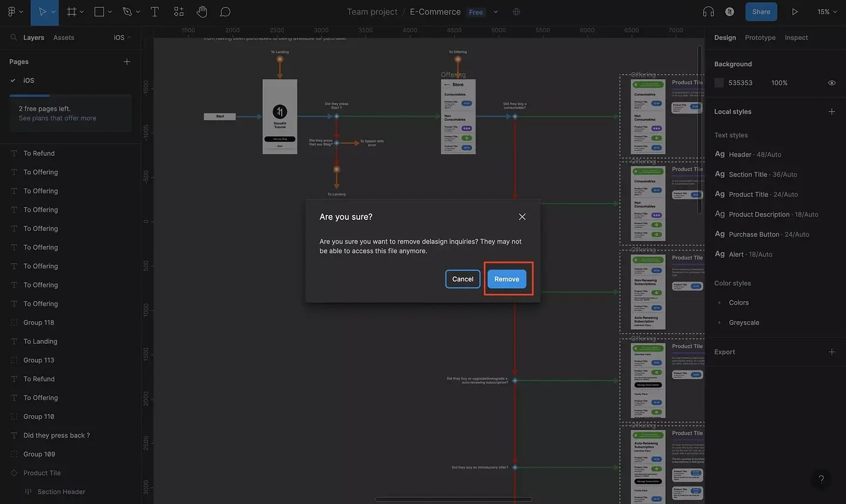This screenshot has width=846, height=504.
Task: Toggle background visibility eye icon
Action: click(831, 83)
